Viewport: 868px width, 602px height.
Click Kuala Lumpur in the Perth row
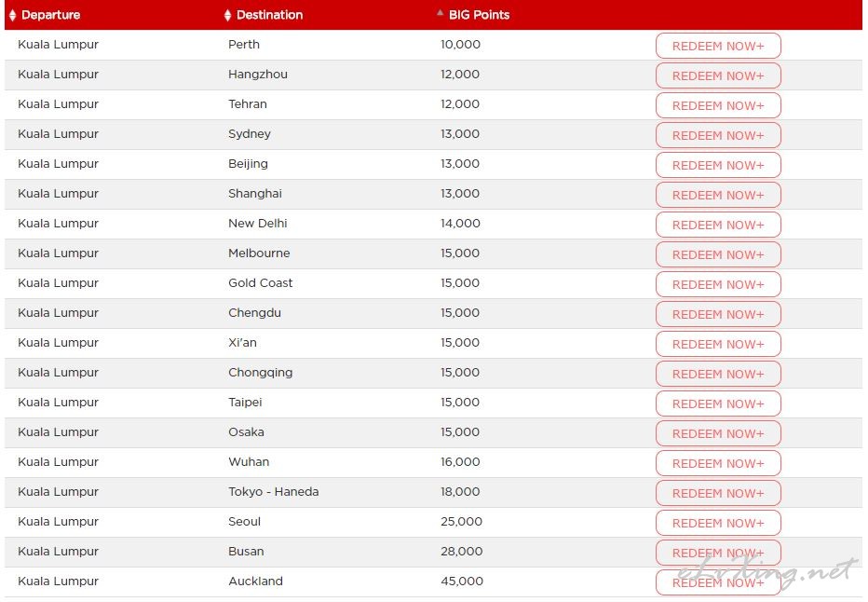58,45
